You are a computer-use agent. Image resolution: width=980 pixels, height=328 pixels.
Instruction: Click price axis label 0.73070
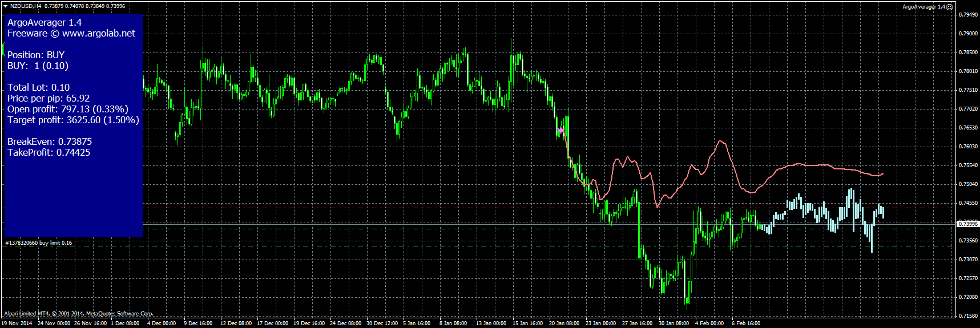pos(967,260)
